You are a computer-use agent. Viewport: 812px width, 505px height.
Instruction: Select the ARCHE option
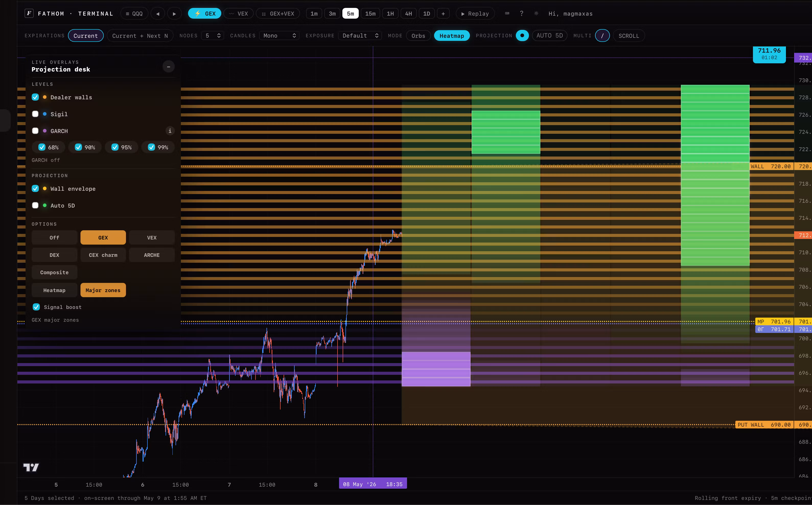(152, 255)
